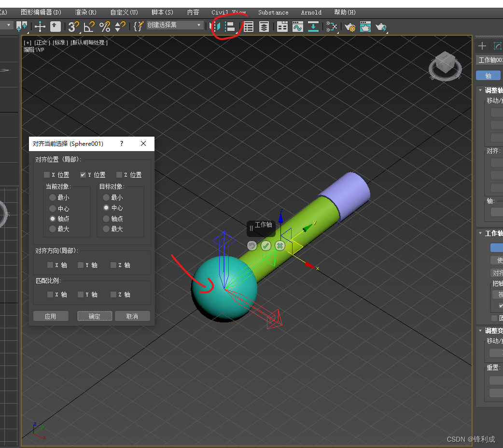The image size is (503, 448).
Task: Activate the Select and Manipulate tool
Action: tap(40, 27)
